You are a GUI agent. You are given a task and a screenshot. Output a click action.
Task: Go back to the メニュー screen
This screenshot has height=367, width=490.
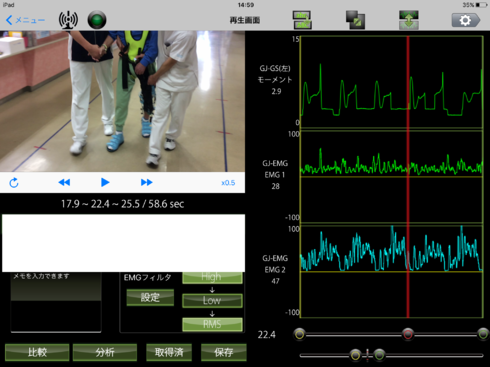click(x=25, y=20)
